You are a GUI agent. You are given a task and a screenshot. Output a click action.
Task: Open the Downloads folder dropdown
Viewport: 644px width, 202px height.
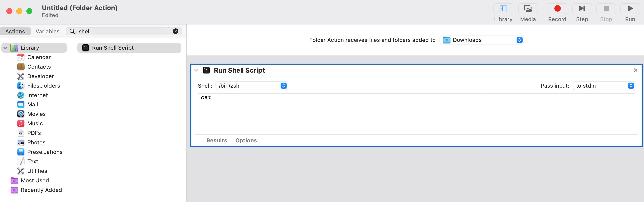(482, 40)
